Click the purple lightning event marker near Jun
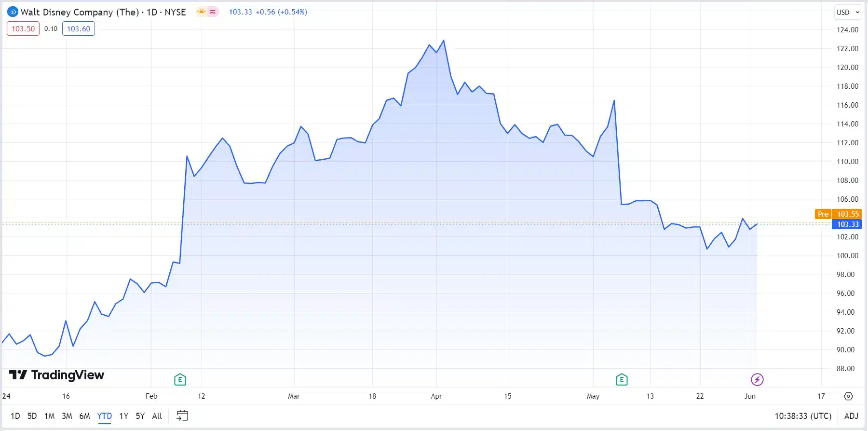This screenshot has height=431, width=868. [757, 380]
